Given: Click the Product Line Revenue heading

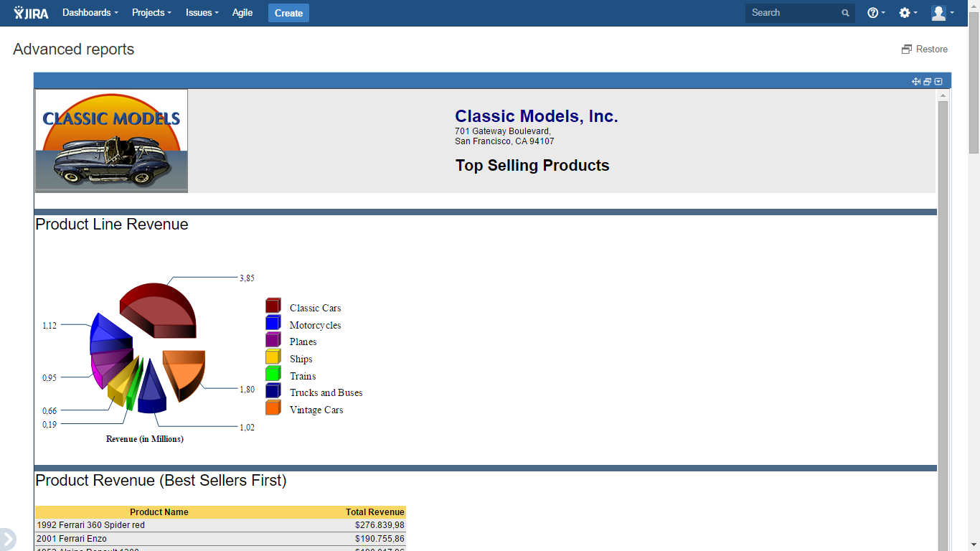Looking at the screenshot, I should point(112,225).
